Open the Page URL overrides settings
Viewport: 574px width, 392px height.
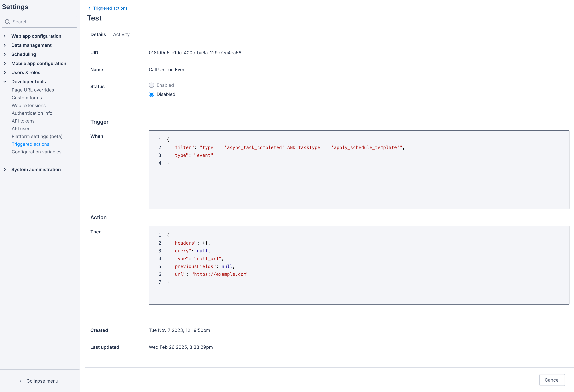click(x=33, y=90)
